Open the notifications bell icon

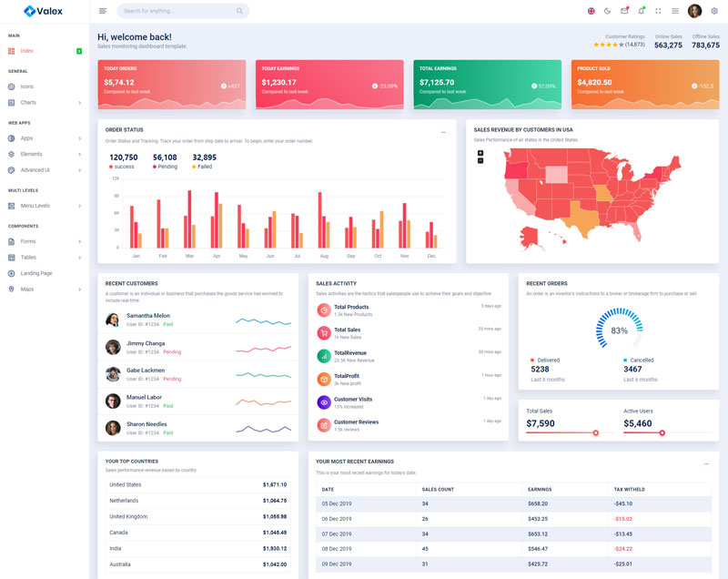[x=641, y=11]
